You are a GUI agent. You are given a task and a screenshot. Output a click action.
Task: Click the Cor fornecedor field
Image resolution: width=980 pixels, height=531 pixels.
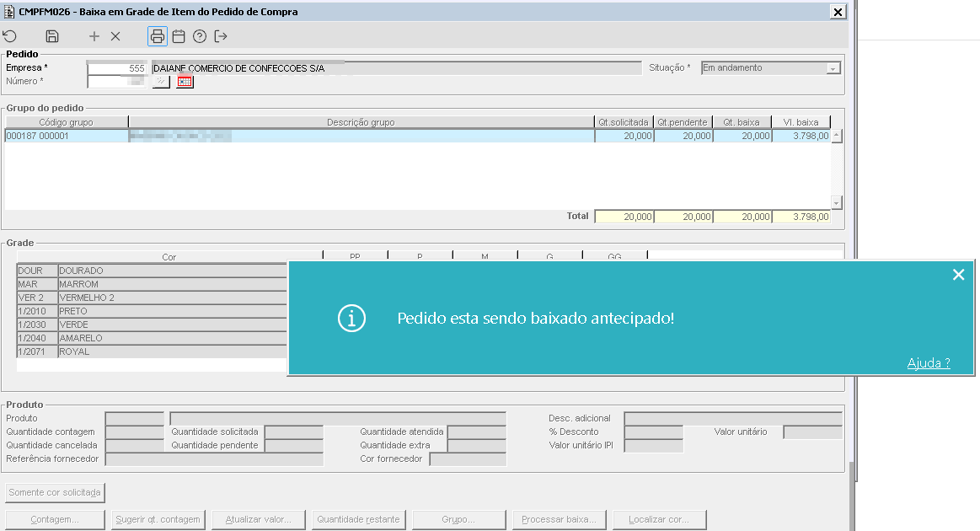tap(469, 459)
